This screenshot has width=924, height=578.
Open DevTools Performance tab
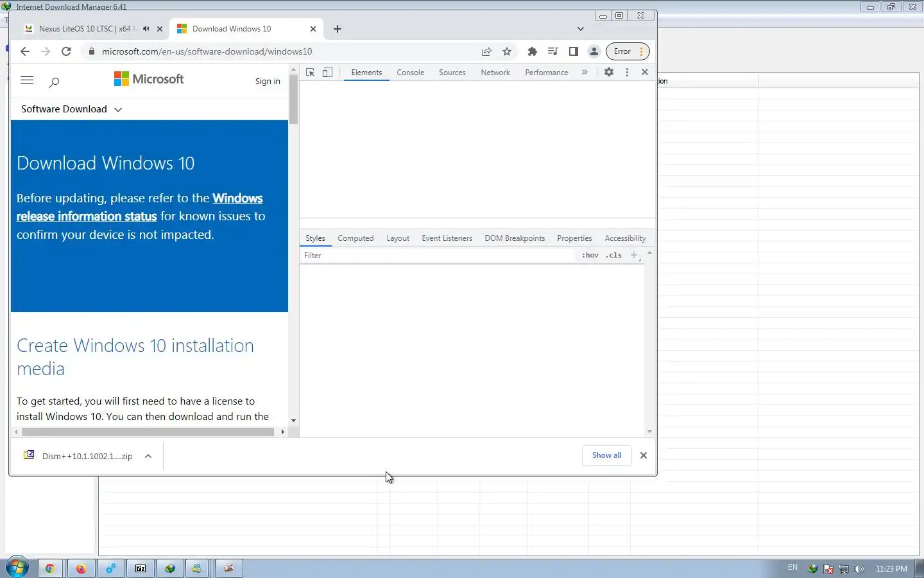[547, 73]
